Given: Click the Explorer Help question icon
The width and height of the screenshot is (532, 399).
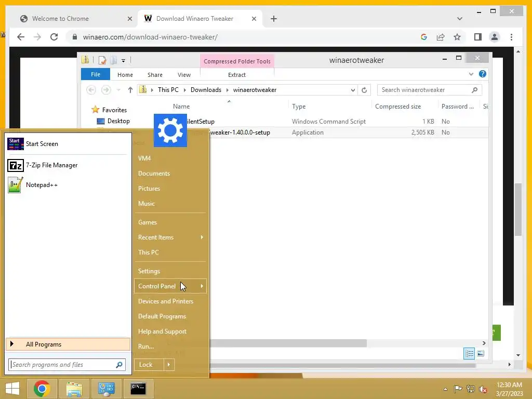Looking at the screenshot, I should 483,74.
